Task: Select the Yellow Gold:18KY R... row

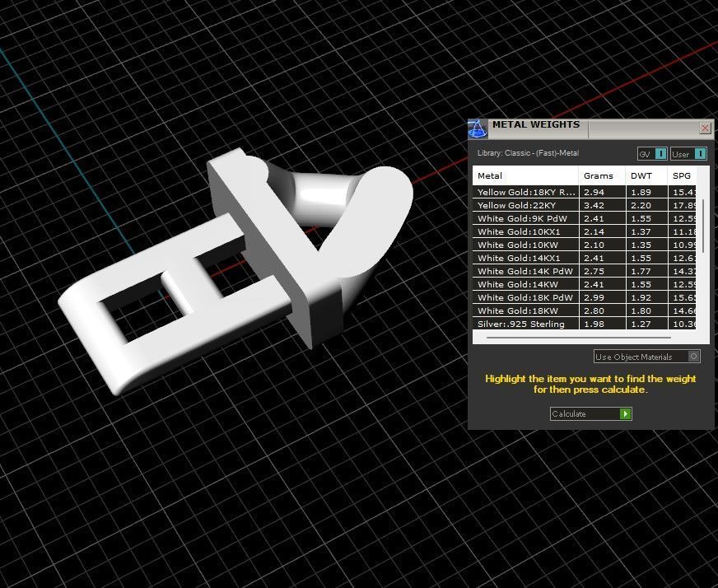Action: [x=585, y=192]
